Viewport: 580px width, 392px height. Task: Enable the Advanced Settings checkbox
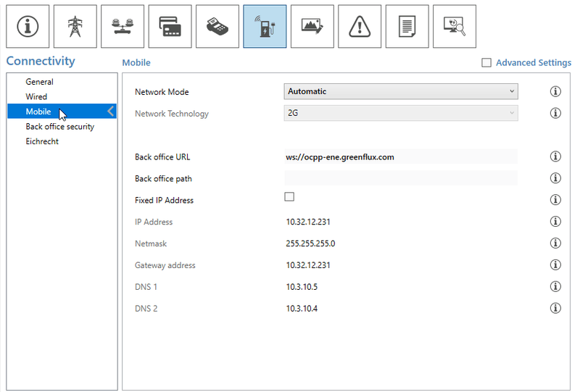486,62
